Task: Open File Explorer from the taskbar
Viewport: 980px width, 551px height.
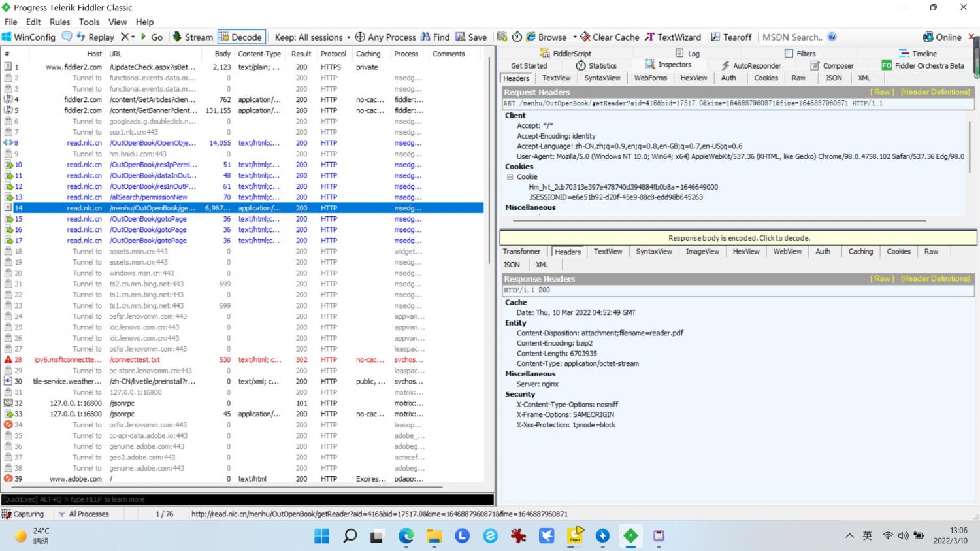Action: (x=434, y=536)
